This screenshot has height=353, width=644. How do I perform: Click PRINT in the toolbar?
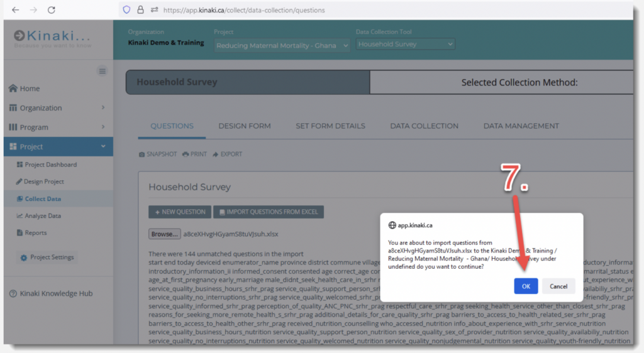click(195, 154)
